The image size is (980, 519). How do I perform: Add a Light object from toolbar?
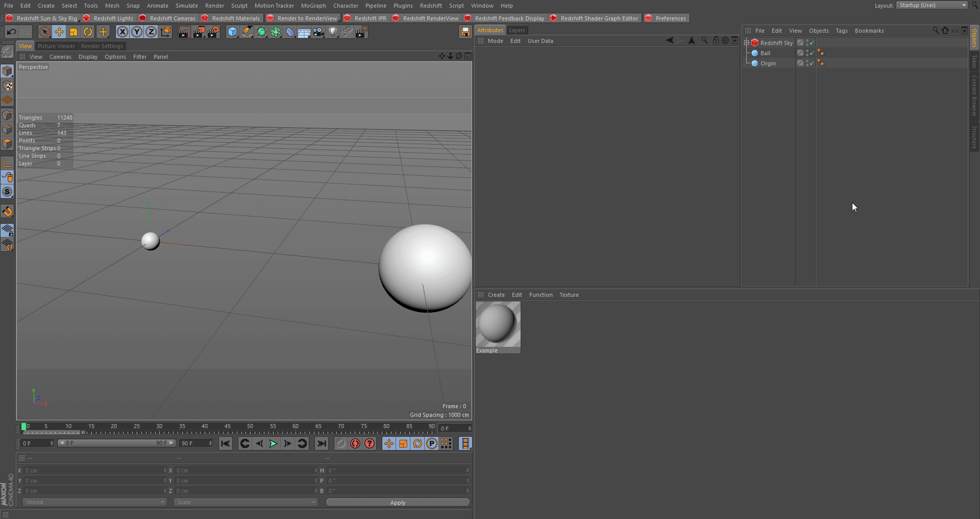click(333, 32)
